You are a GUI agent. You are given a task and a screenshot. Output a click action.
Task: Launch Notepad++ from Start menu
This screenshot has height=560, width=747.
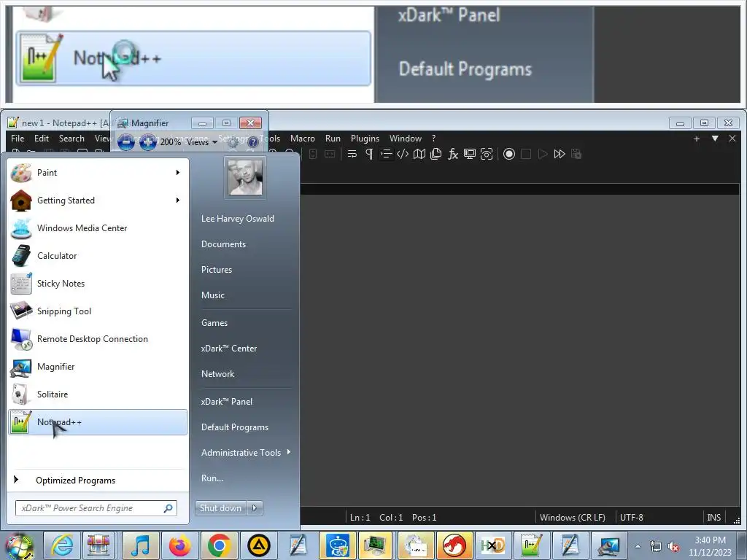pos(98,422)
